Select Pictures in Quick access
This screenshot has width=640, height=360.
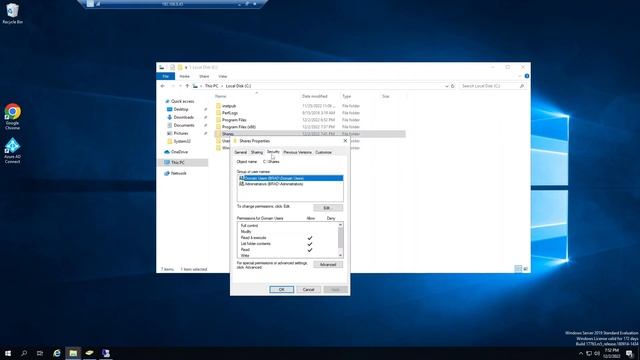(x=181, y=133)
